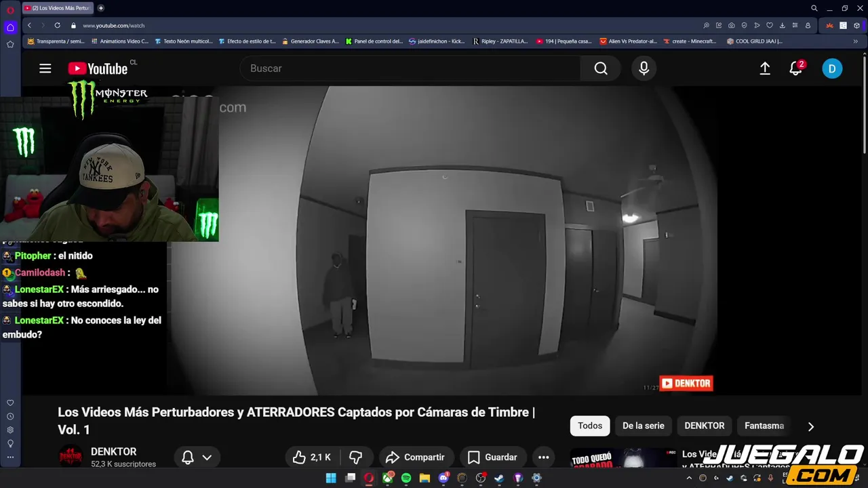Select the 'De la serie' chip
This screenshot has height=488, width=868.
click(x=644, y=426)
